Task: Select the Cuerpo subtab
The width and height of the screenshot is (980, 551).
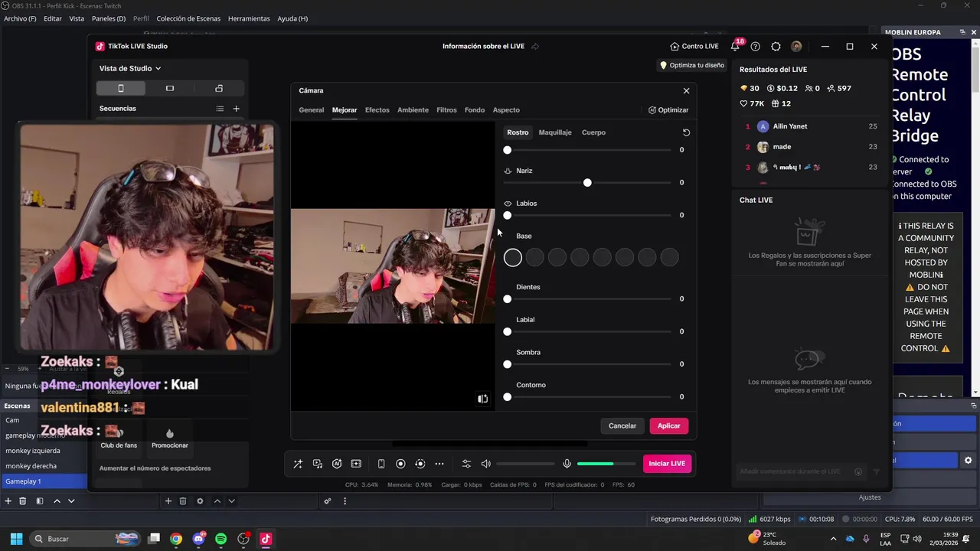Action: 593,132
